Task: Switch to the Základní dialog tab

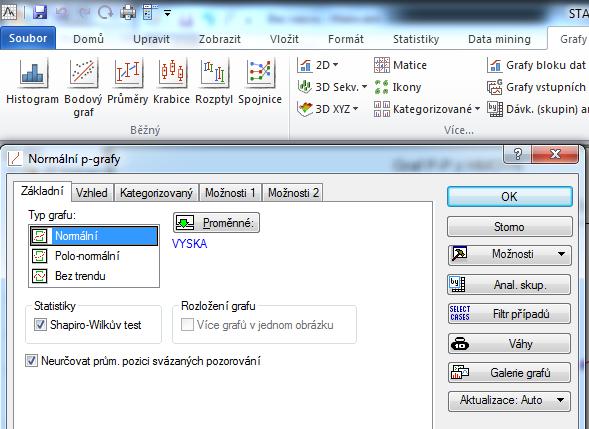Action: click(42, 191)
